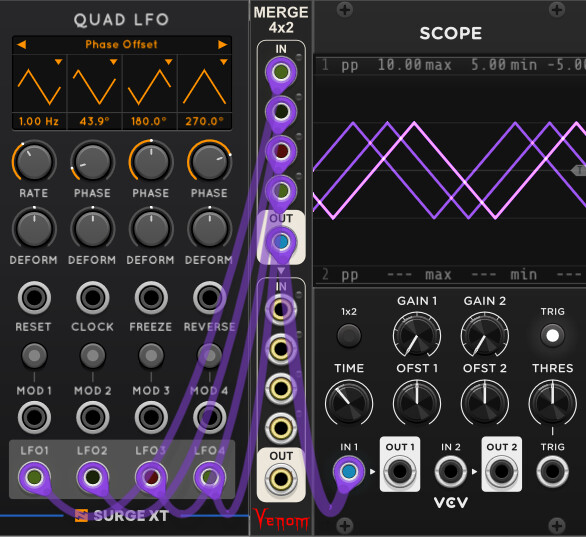
Task: Open first LFO waveform shape dropdown triangle
Action: [x=59, y=62]
